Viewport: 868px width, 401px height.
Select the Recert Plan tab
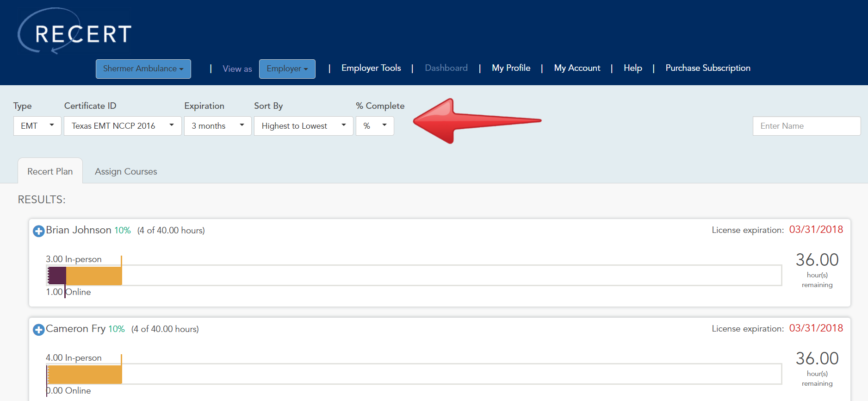click(50, 171)
